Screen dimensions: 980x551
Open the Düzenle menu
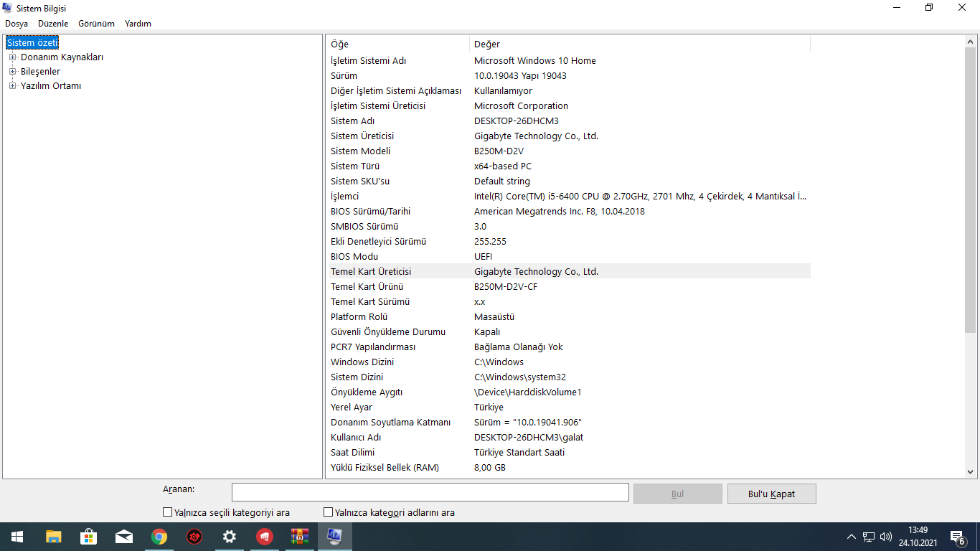tap(53, 24)
